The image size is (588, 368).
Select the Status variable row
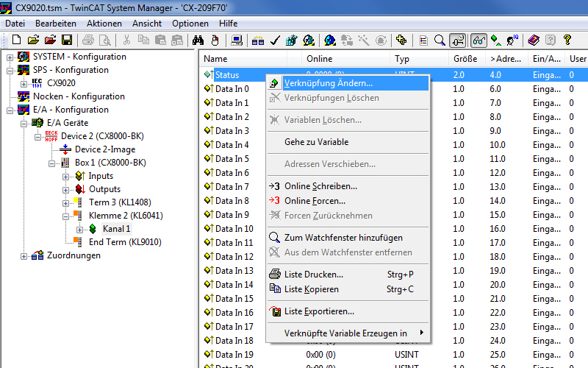pos(227,75)
